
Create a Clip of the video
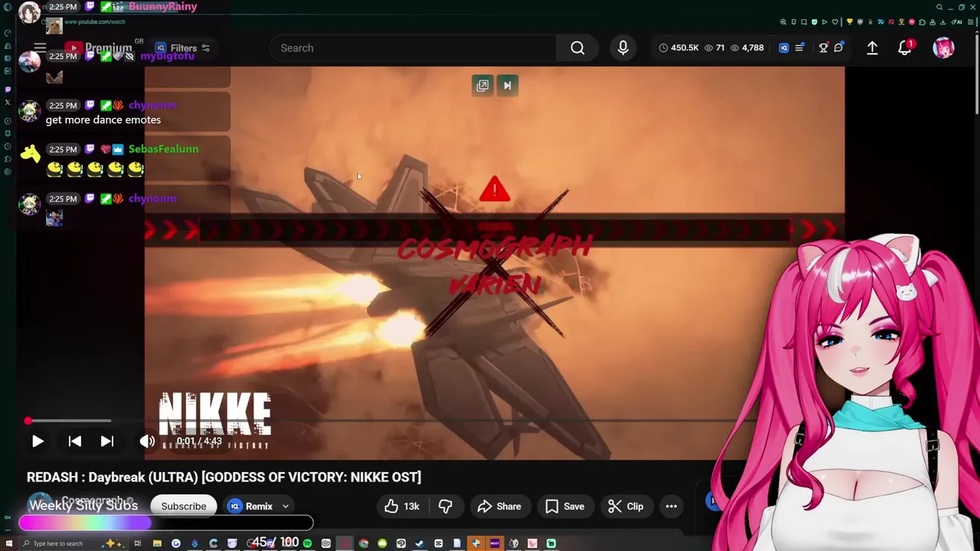click(x=626, y=506)
